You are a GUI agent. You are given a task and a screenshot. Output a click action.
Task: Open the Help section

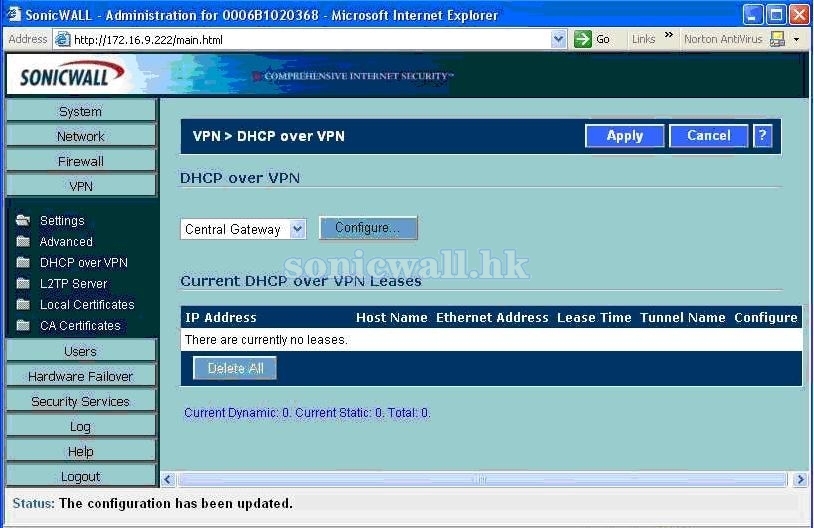coord(80,451)
